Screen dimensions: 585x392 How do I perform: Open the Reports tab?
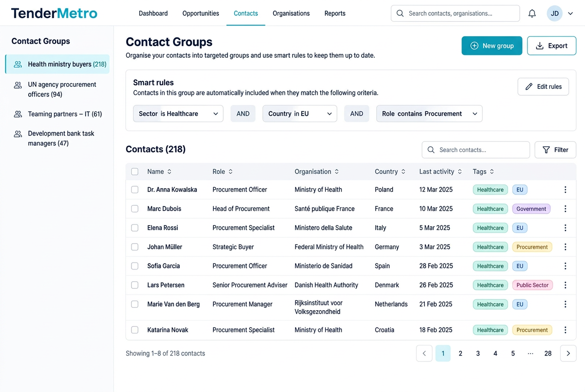tap(335, 13)
